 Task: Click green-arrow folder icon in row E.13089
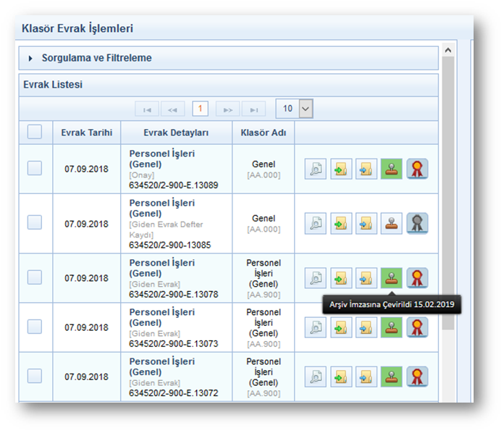click(x=341, y=169)
